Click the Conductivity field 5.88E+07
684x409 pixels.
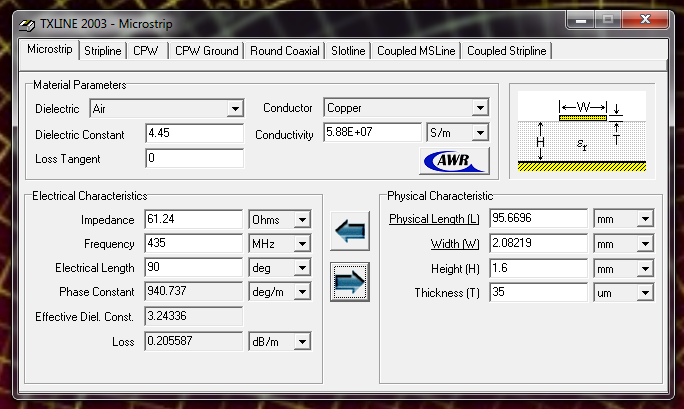coord(373,132)
